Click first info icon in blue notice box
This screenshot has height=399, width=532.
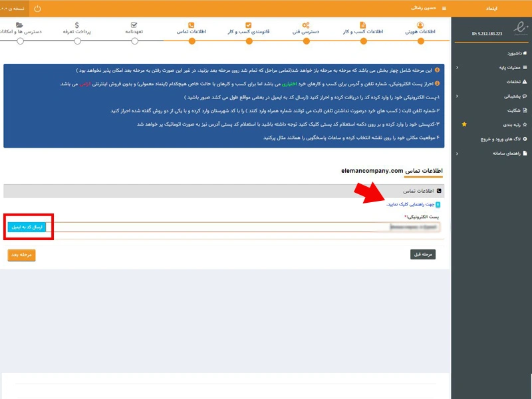[437, 70]
